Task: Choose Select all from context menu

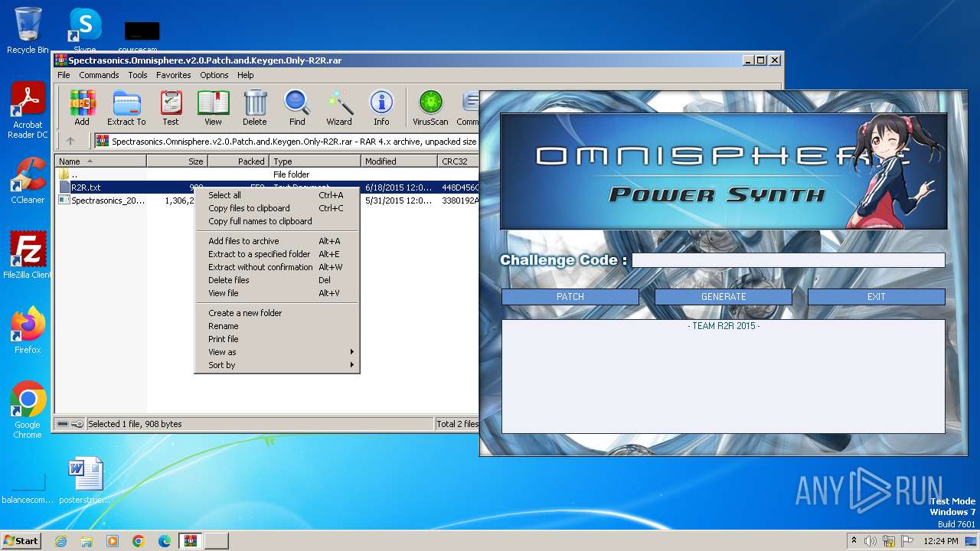Action: click(277, 195)
